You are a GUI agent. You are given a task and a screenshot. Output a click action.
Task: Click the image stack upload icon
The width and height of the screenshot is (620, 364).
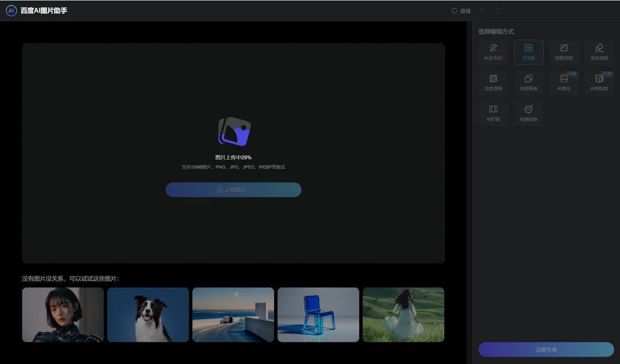coord(234,131)
